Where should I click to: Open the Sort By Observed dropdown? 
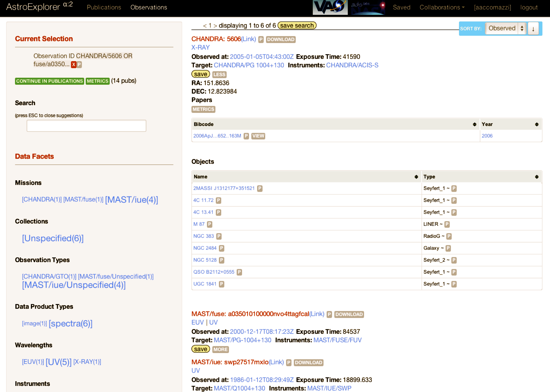click(506, 29)
